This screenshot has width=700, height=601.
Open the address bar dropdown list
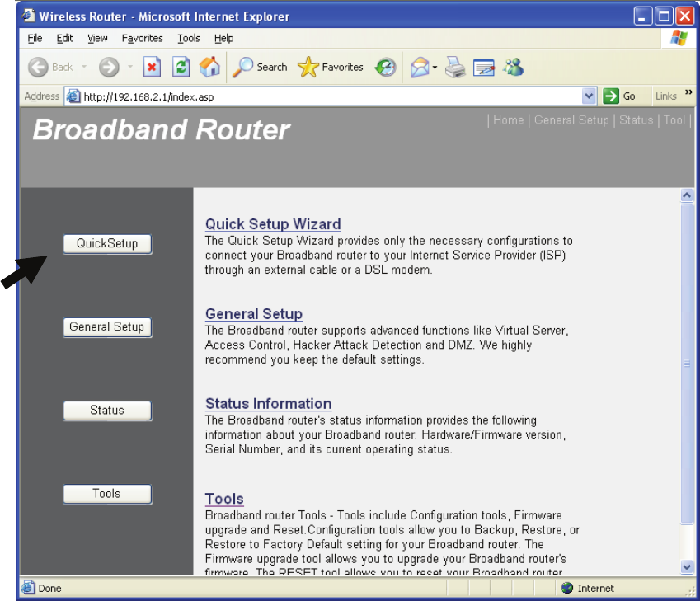click(589, 96)
